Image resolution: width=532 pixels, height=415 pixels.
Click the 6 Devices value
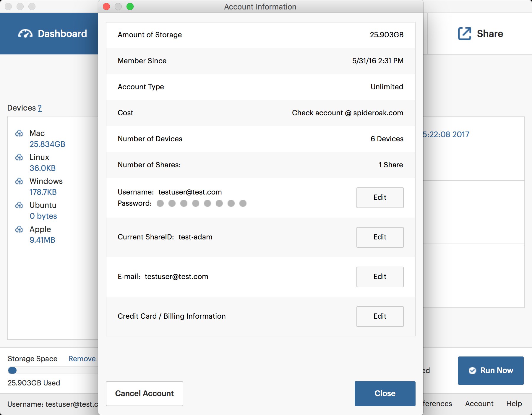coord(387,139)
